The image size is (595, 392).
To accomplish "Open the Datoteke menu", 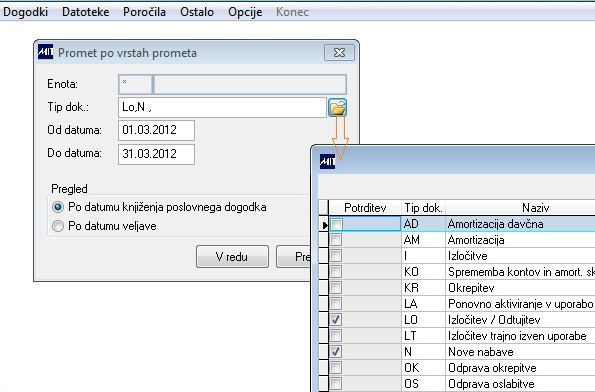I will click(x=85, y=12).
